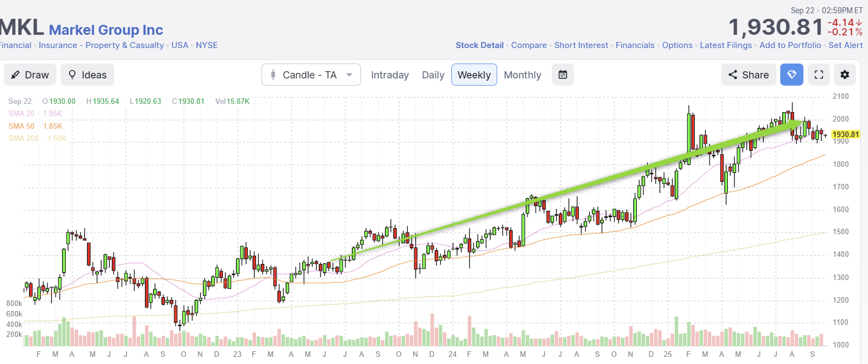Viewport: 868px width, 364px height.
Task: Switch to Daily timeframe
Action: point(433,75)
